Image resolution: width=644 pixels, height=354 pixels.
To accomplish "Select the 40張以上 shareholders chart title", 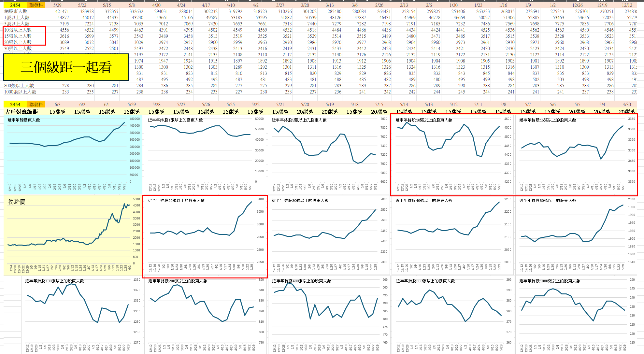I will [424, 201].
